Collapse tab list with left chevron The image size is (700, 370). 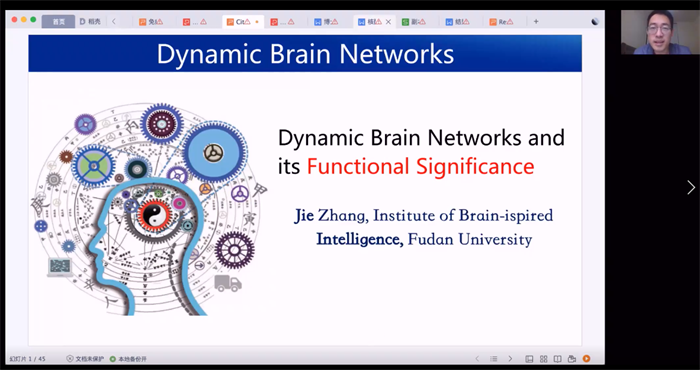click(114, 21)
